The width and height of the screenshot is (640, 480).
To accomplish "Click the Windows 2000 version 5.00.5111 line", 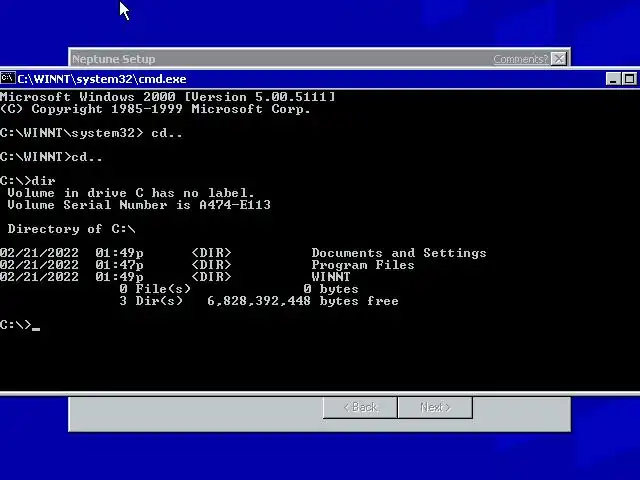I will (167, 97).
